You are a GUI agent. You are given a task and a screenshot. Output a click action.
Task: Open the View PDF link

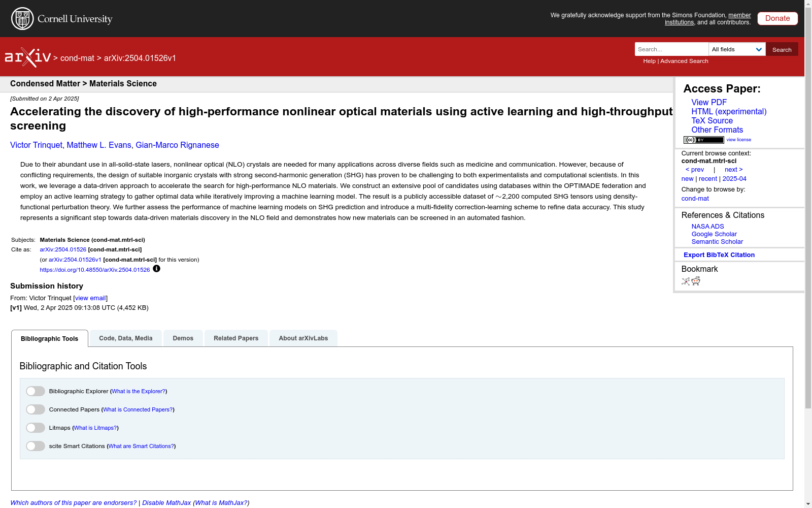pyautogui.click(x=709, y=102)
